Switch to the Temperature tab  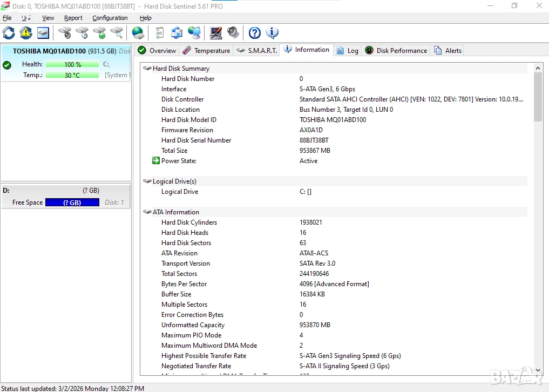tap(206, 51)
